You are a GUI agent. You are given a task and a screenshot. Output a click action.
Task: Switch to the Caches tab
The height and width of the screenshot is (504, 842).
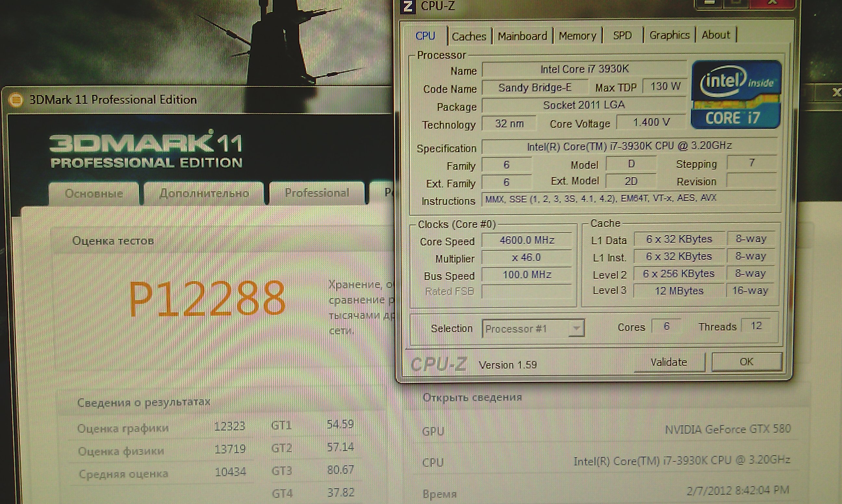469,36
